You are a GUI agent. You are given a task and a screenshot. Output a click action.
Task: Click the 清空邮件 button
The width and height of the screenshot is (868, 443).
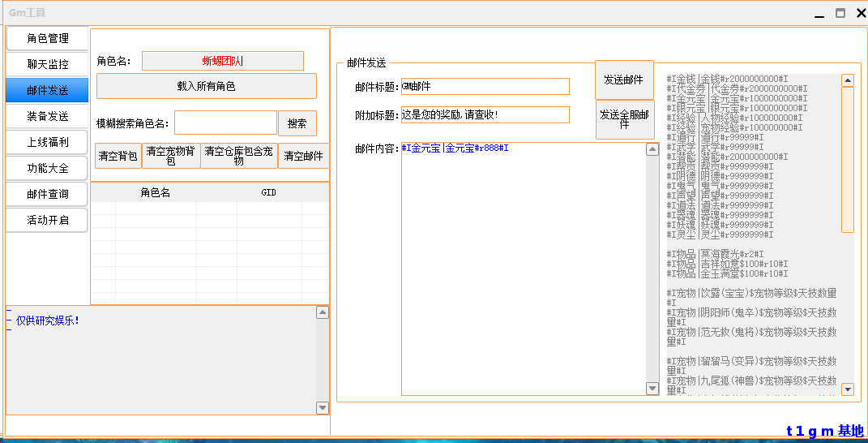pos(303,156)
